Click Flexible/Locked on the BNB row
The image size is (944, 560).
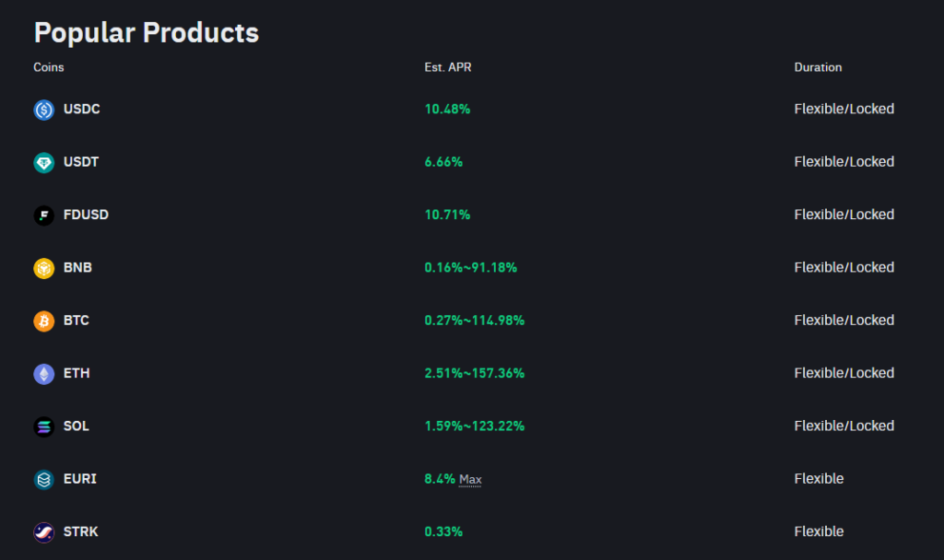point(844,267)
